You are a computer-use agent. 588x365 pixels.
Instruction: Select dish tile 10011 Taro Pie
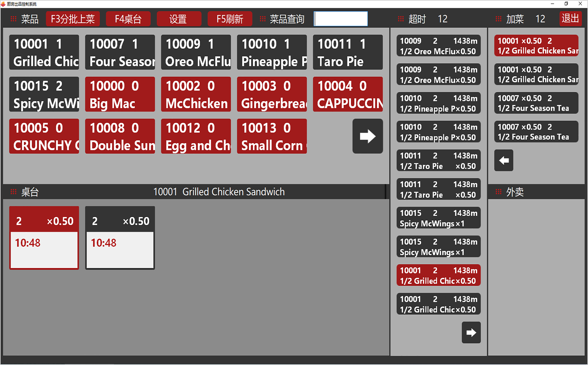click(x=348, y=52)
